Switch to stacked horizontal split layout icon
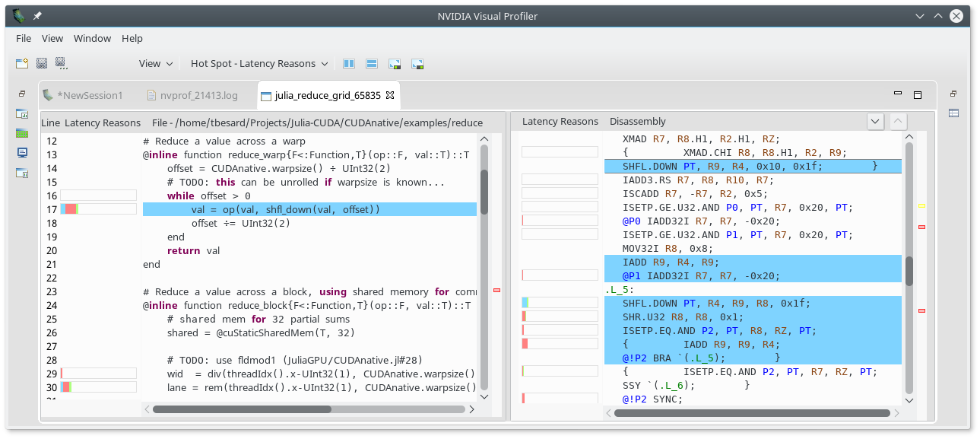Viewport: 980px width, 439px height. (x=372, y=64)
